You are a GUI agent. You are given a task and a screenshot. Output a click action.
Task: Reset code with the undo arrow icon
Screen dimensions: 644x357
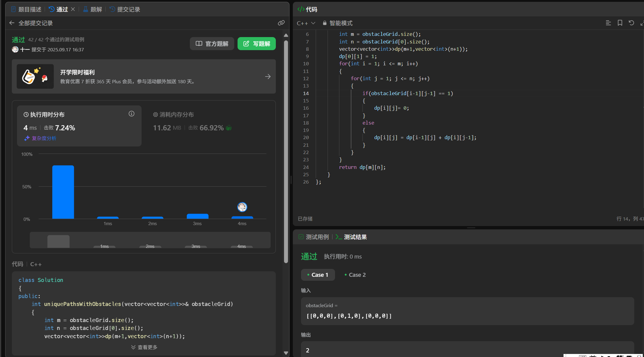[631, 23]
